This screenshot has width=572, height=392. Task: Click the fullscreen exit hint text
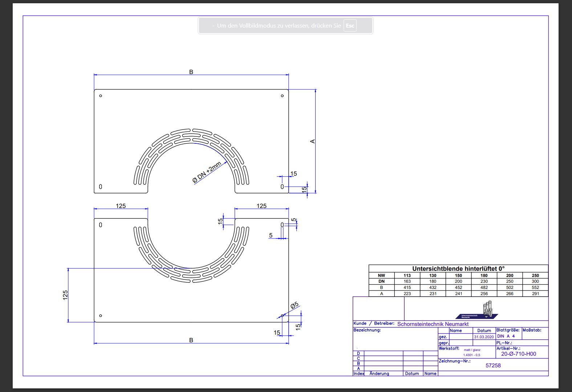click(x=279, y=26)
